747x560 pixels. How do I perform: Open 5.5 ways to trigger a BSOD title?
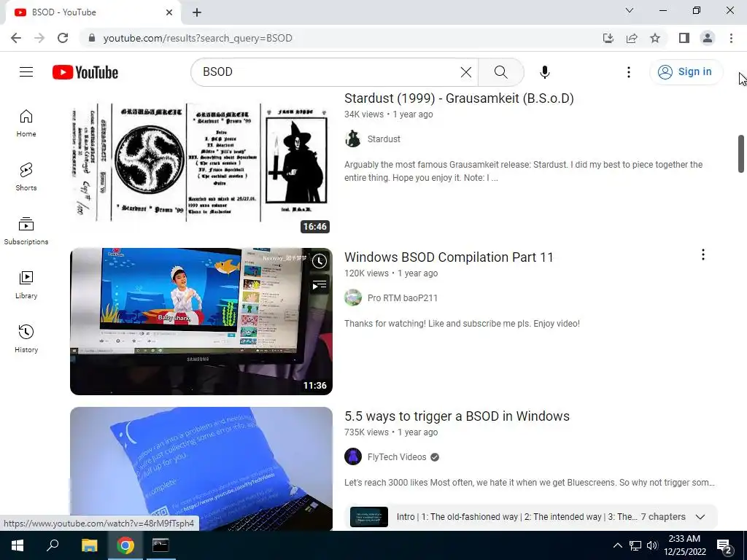[x=457, y=416]
